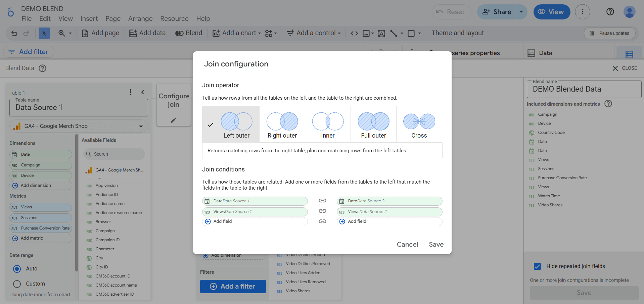Image resolution: width=644 pixels, height=304 pixels.
Task: Select the Right outer join operator
Action: [282, 125]
